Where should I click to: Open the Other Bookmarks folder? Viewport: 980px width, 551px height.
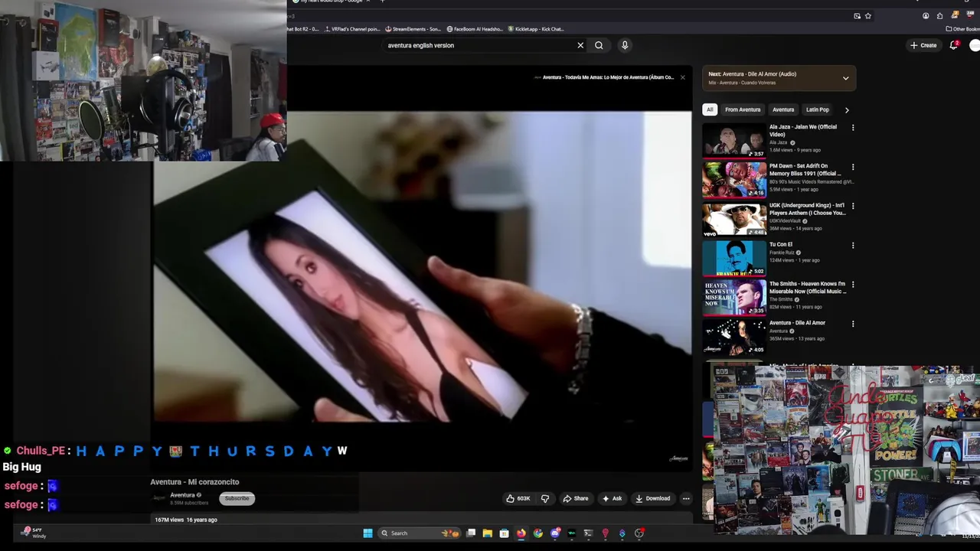point(963,29)
